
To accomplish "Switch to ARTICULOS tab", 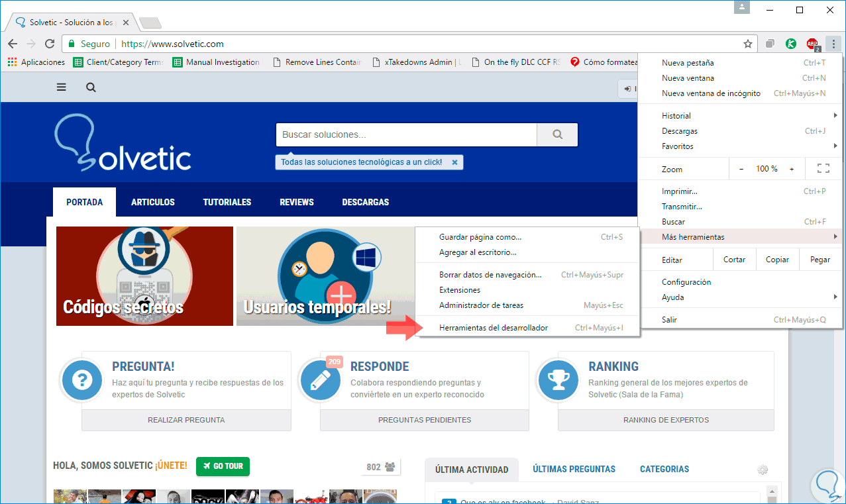I will 153,202.
